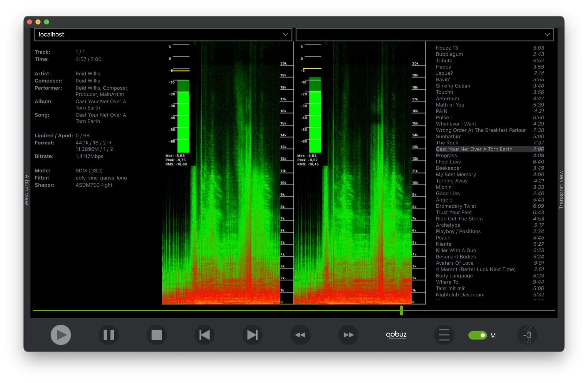Expand the empty right-hand dropdown
The height and width of the screenshot is (383, 588).
(x=425, y=35)
